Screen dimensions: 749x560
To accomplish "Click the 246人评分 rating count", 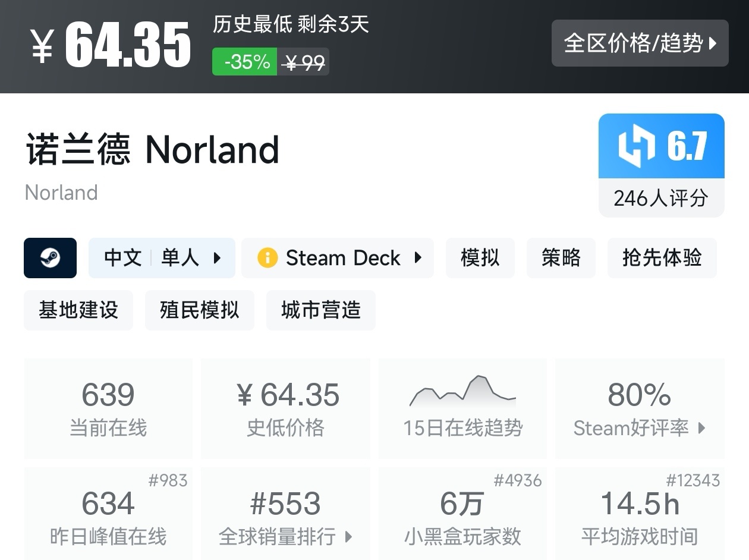I will (661, 199).
